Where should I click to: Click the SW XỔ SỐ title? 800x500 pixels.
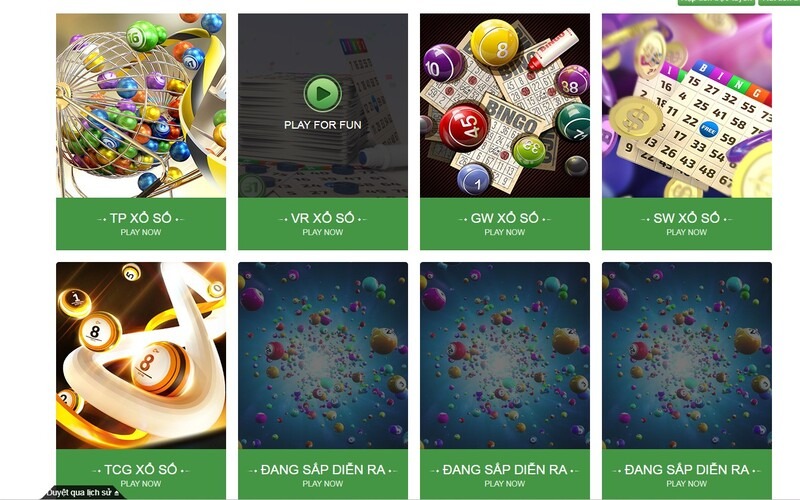pyautogui.click(x=687, y=218)
